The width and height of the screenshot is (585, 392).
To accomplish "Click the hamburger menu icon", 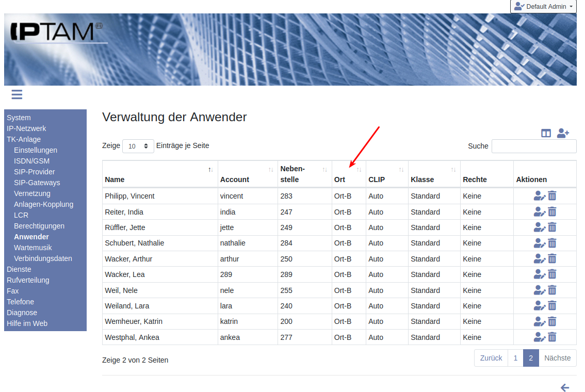I will coord(17,94).
